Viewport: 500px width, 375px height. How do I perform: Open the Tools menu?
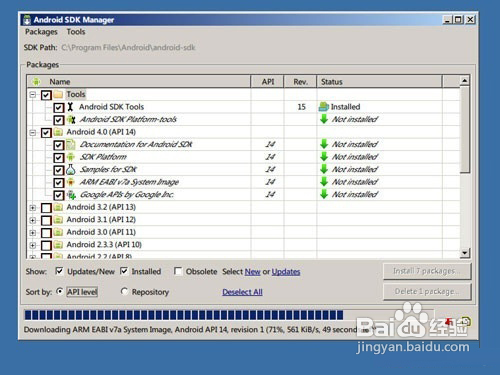click(76, 32)
